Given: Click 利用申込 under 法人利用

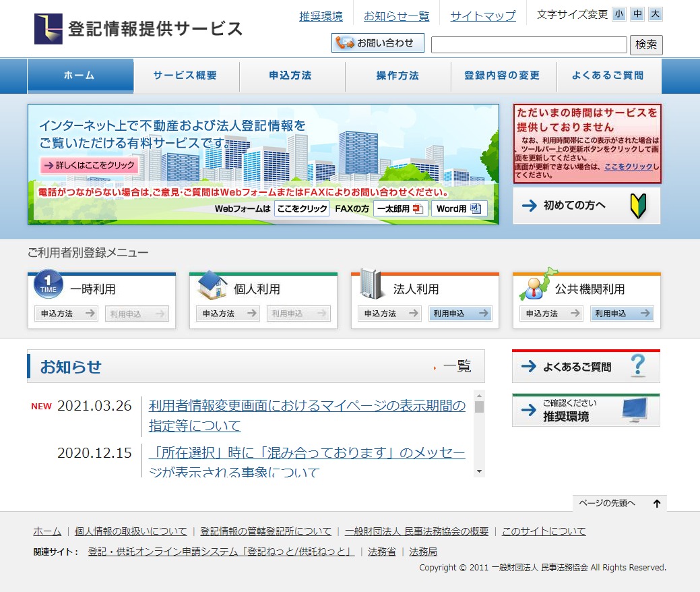Looking at the screenshot, I should pos(460,314).
